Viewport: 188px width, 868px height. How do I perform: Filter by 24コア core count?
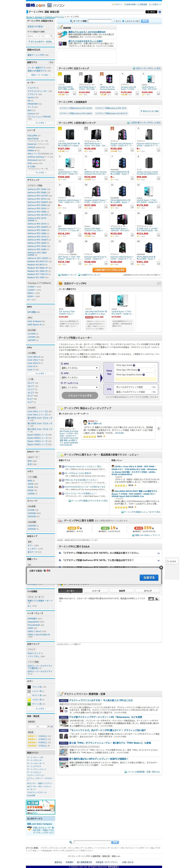pyautogui.click(x=31, y=383)
